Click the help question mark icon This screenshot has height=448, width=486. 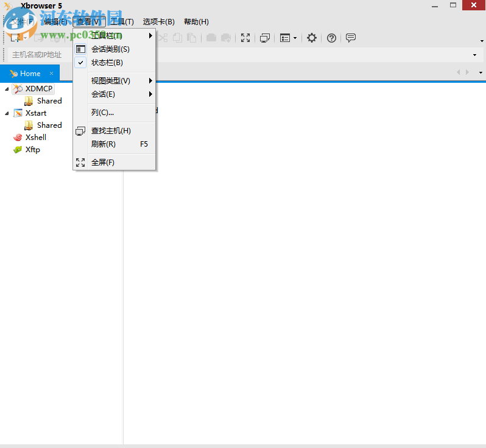(x=331, y=38)
